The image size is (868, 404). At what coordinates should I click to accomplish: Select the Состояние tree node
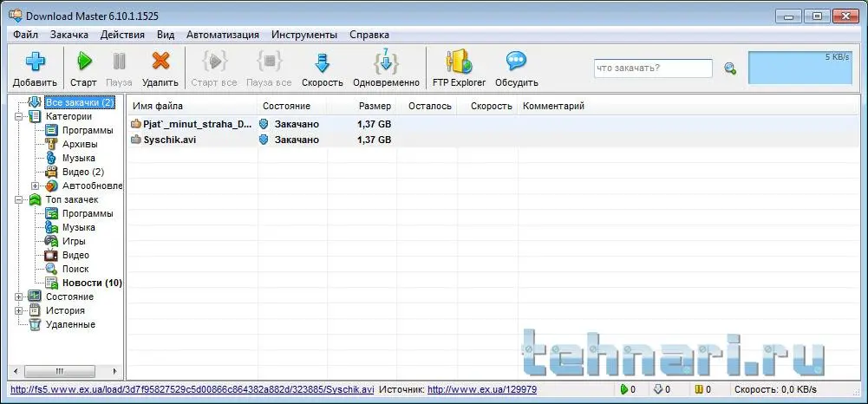[x=69, y=296]
